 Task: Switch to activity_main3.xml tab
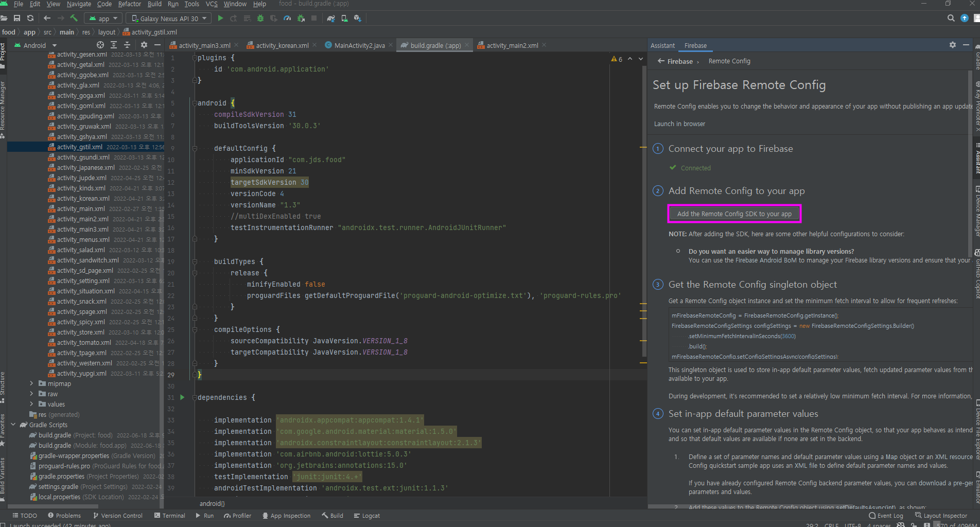[204, 45]
